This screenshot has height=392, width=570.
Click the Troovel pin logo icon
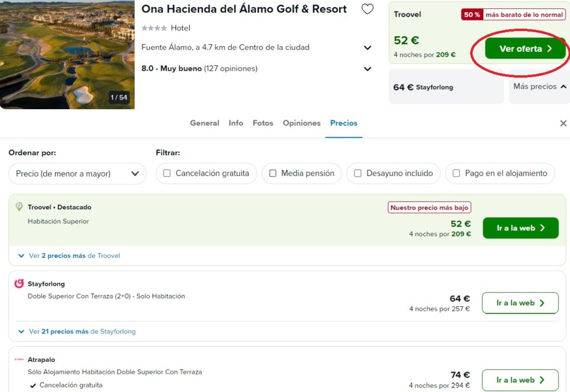(x=19, y=207)
